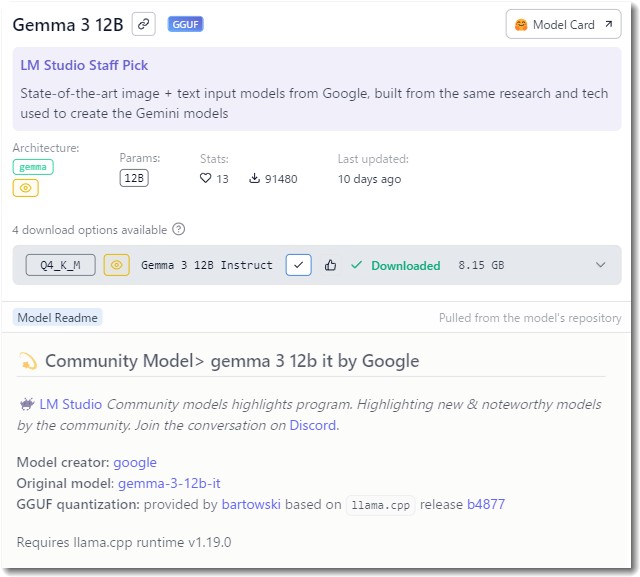Click the vision eye badge under Architecture
Viewport: 640px width, 577px height.
click(x=26, y=188)
